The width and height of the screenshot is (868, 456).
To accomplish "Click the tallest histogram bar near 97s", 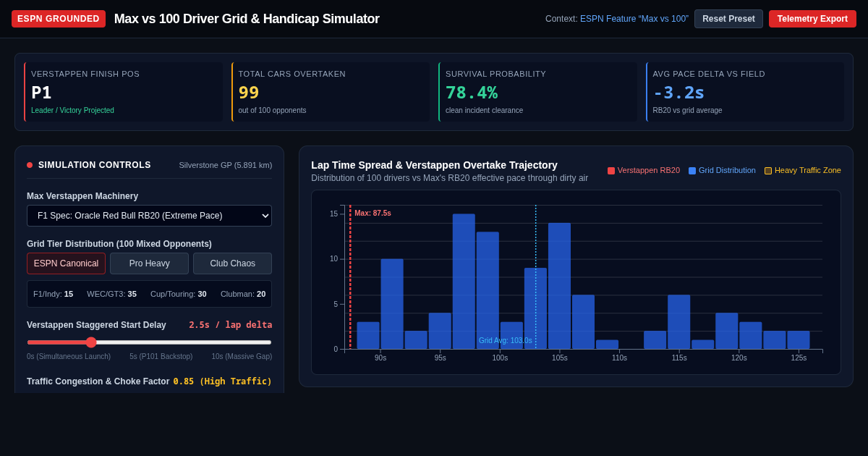I will [464, 282].
